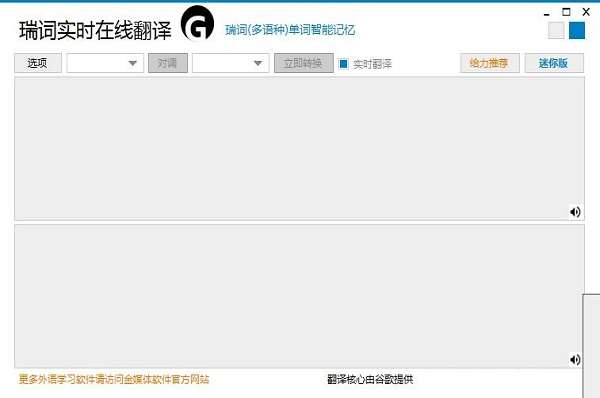Click the 立即转换 convert now button
The image size is (600, 398).
304,63
